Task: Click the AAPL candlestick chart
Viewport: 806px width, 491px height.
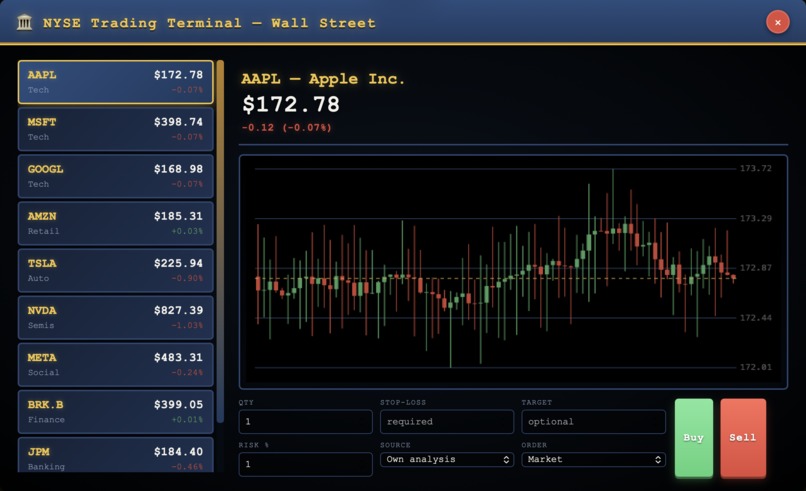Action: pyautogui.click(x=513, y=271)
